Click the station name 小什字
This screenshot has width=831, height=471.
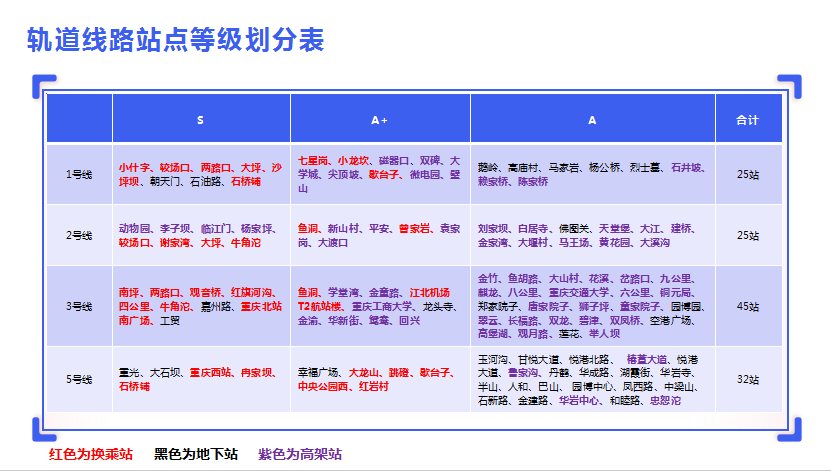tap(134, 168)
